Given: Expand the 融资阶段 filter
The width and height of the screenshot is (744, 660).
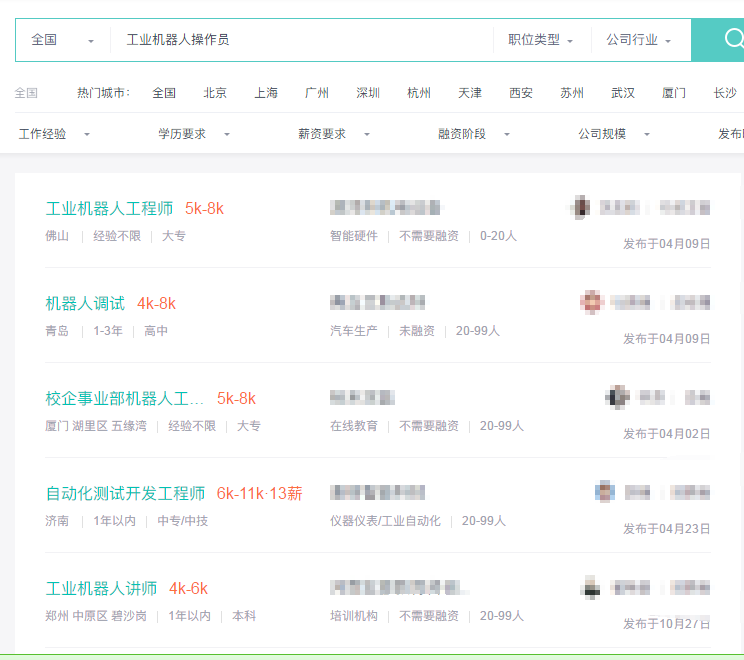Looking at the screenshot, I should coord(474,134).
